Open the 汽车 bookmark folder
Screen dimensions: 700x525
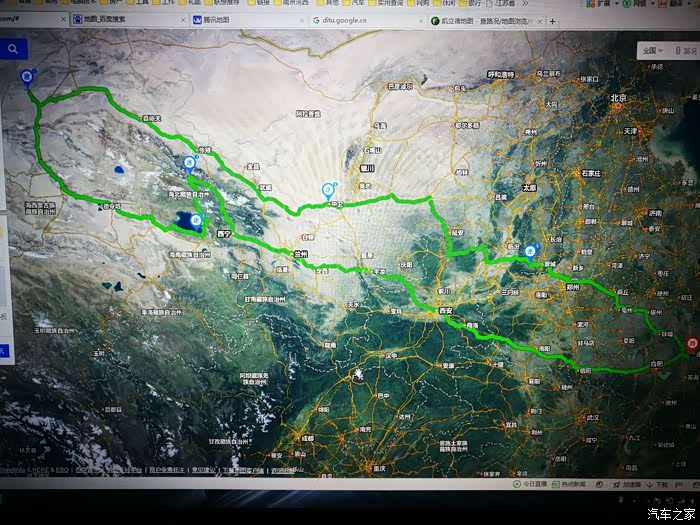tap(354, 2)
